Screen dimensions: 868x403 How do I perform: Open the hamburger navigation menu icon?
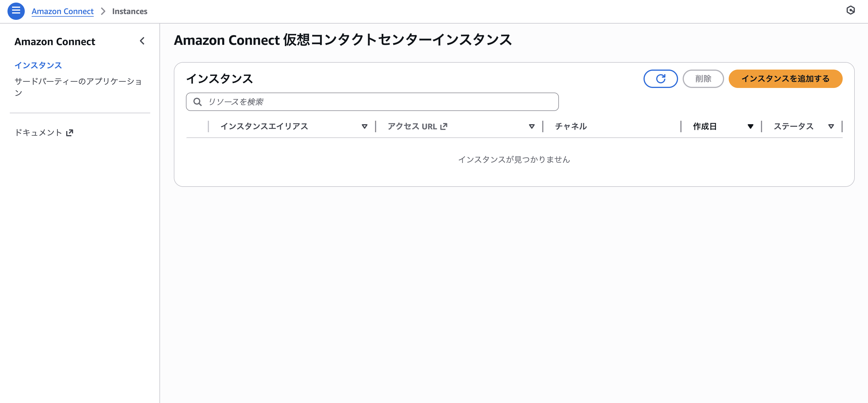[x=16, y=11]
